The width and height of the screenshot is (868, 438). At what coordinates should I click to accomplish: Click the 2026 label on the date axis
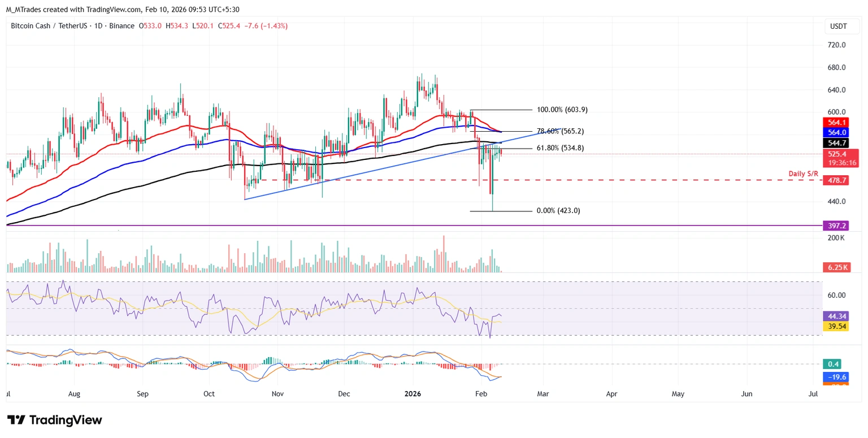413,393
